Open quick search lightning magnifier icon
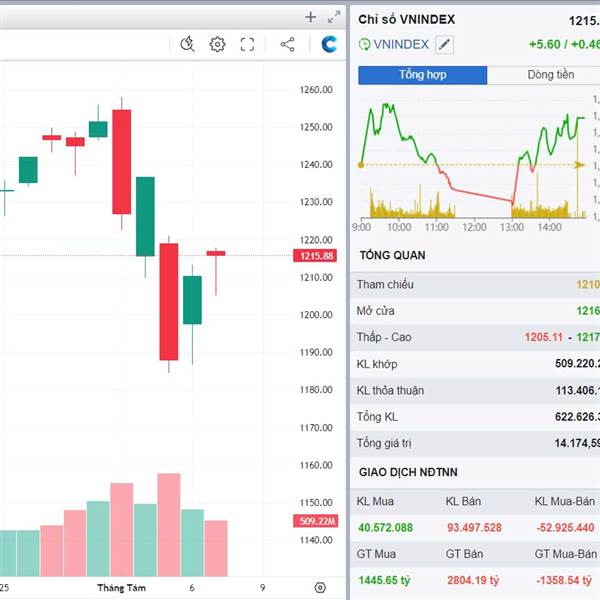 pyautogui.click(x=188, y=44)
